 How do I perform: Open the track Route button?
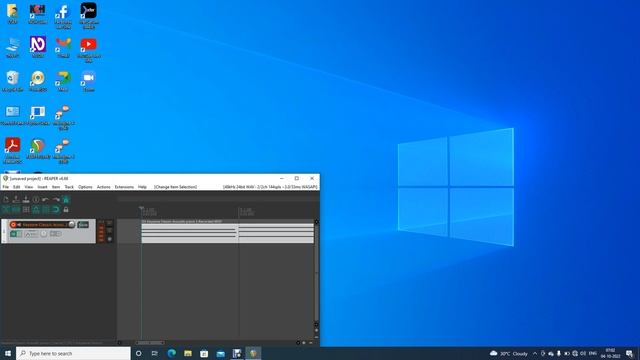(83, 224)
